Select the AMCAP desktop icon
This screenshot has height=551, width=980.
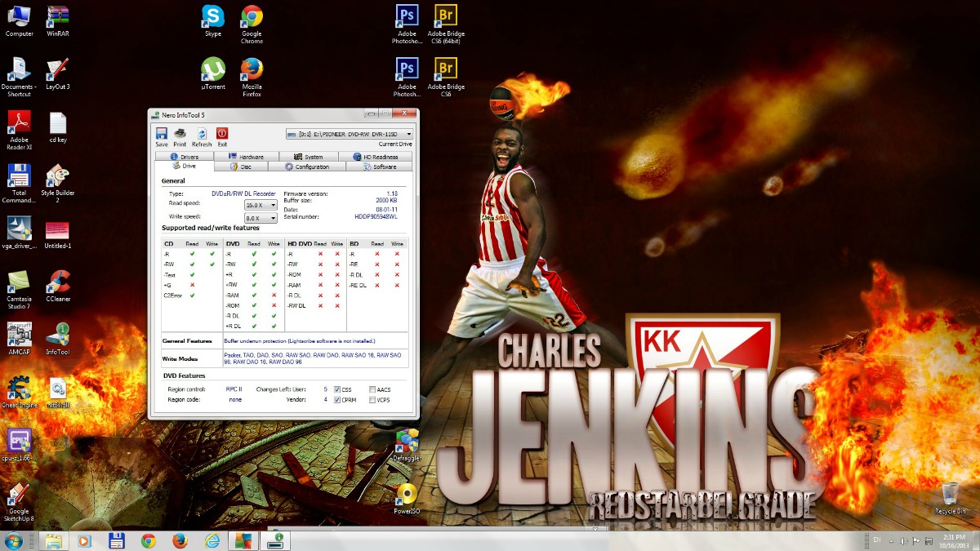pos(20,340)
